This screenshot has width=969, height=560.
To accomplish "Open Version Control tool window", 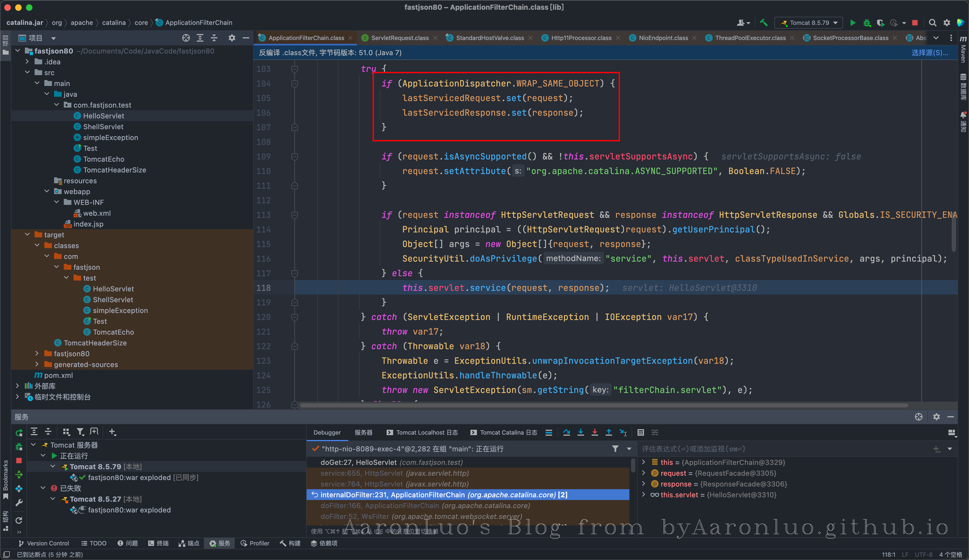I will coord(44,543).
